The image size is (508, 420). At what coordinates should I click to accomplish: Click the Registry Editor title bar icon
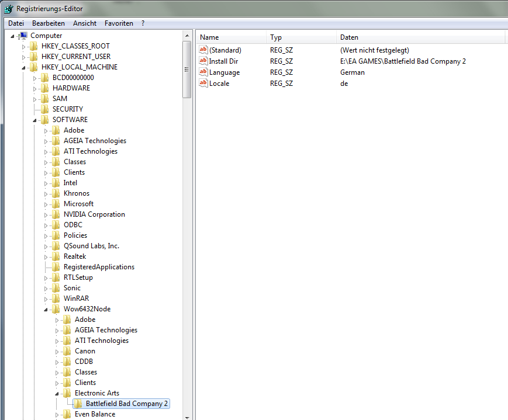[9, 9]
